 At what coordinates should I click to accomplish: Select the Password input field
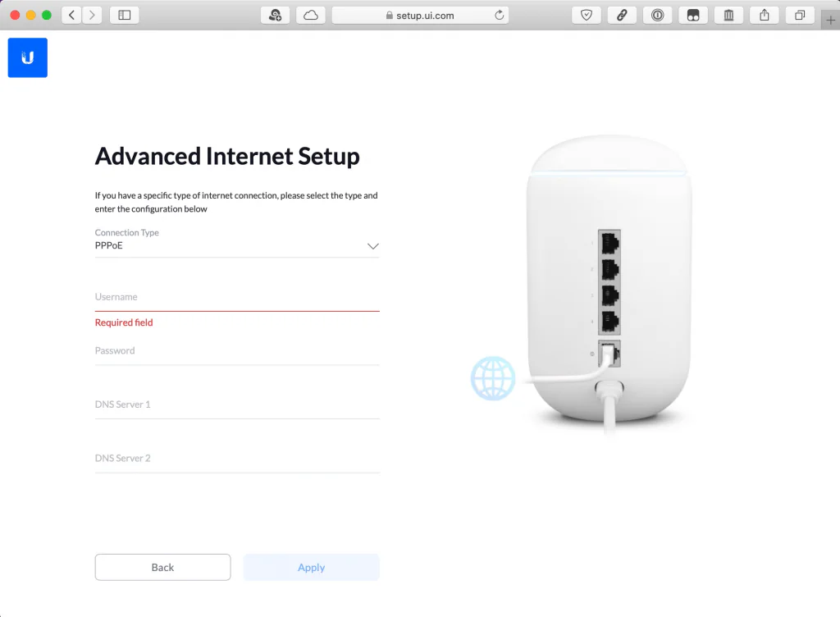coord(237,351)
